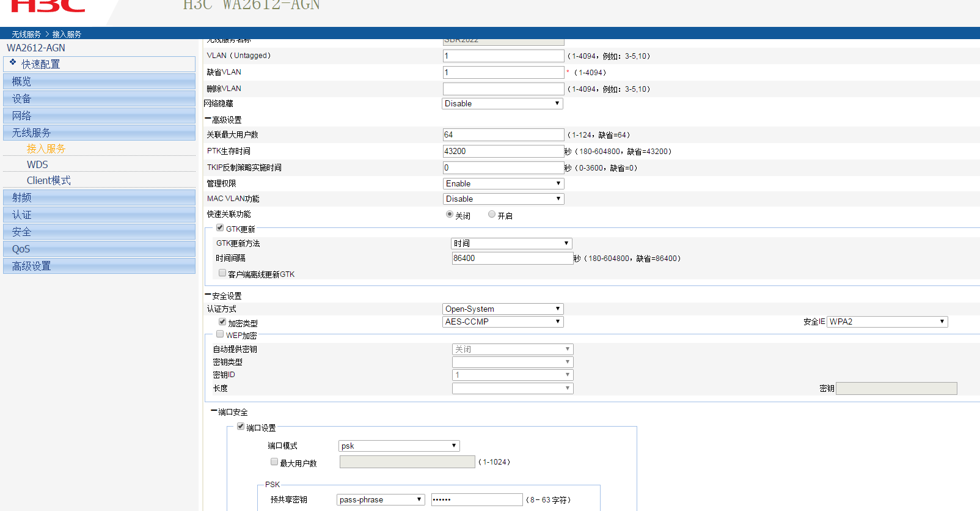This screenshot has width=980, height=511.
Task: Open the AES-CCMP encryption type dropdown
Action: pyautogui.click(x=503, y=322)
